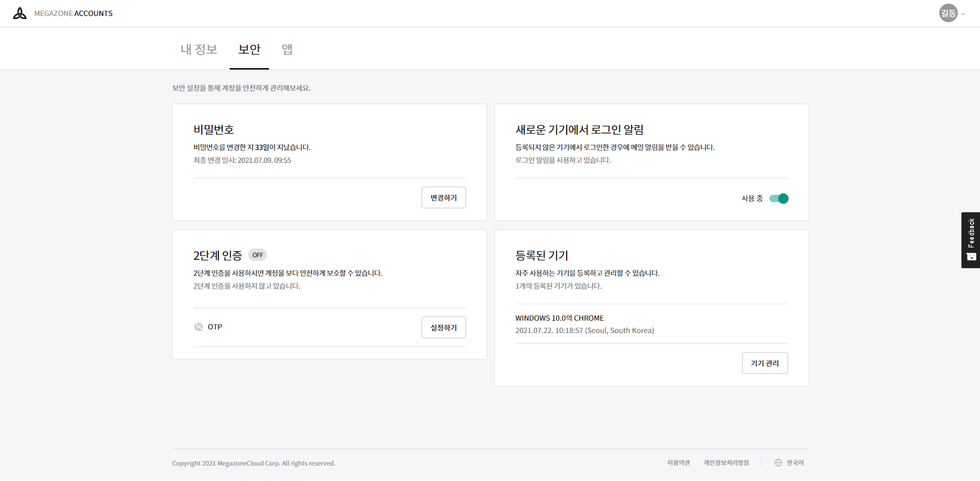Image resolution: width=980 pixels, height=481 pixels.
Task: Open the 한국어 language selector
Action: click(795, 463)
